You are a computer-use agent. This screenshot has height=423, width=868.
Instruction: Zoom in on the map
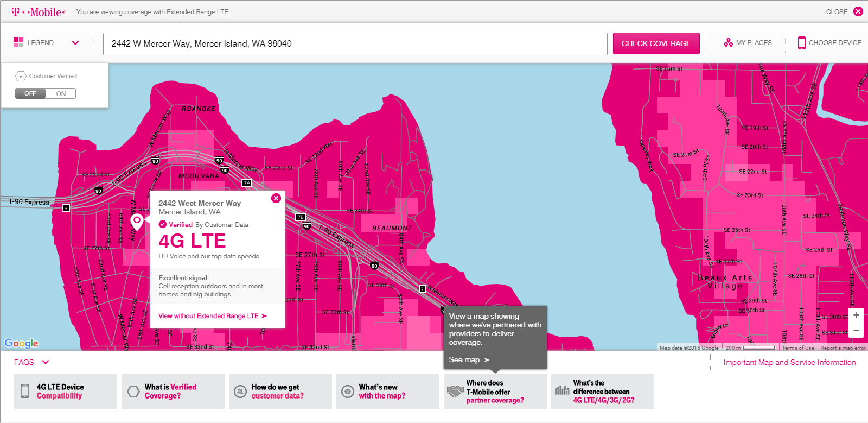click(856, 315)
